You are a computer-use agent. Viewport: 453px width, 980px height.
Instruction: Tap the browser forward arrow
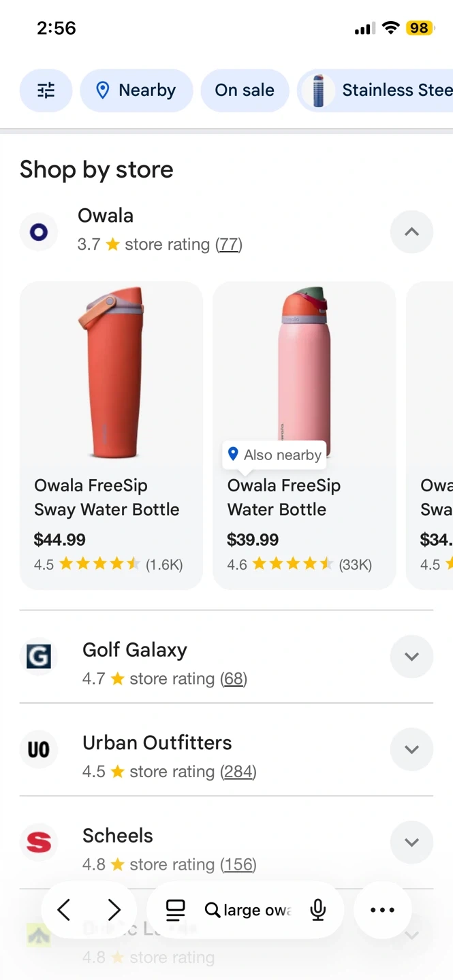tap(114, 910)
